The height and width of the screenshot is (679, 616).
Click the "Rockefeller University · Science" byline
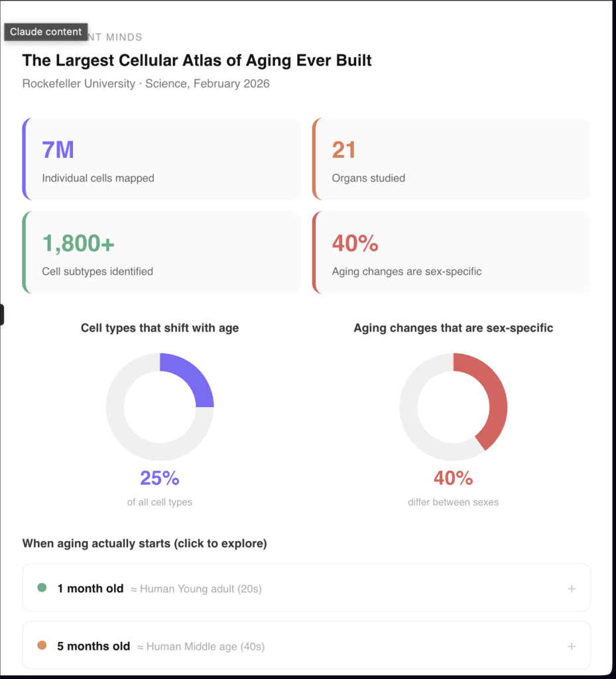pos(146,84)
